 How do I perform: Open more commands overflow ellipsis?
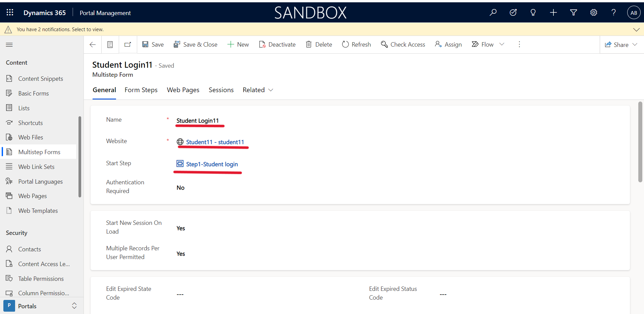[x=519, y=45]
